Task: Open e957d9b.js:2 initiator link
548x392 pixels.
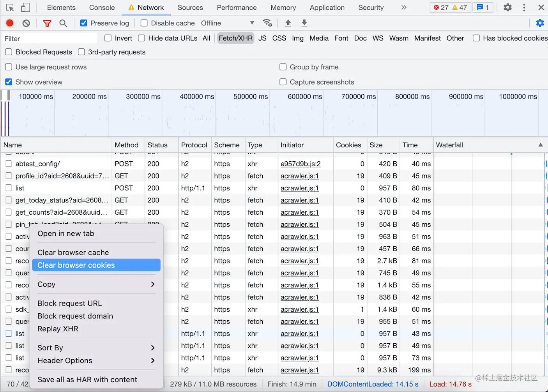Action: pos(301,164)
